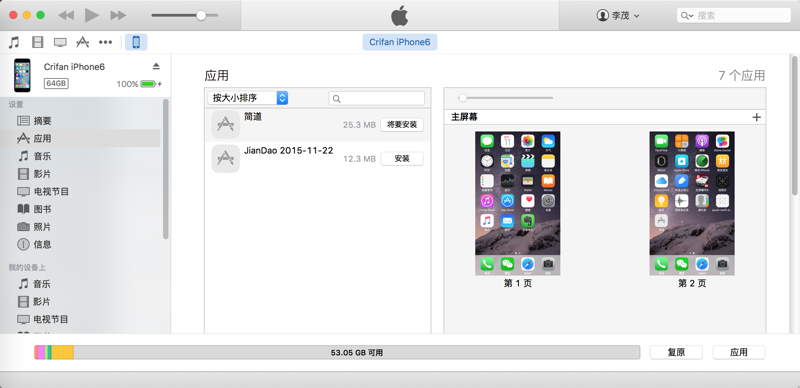Start playback with the play button
The image size is (800, 388).
click(92, 15)
